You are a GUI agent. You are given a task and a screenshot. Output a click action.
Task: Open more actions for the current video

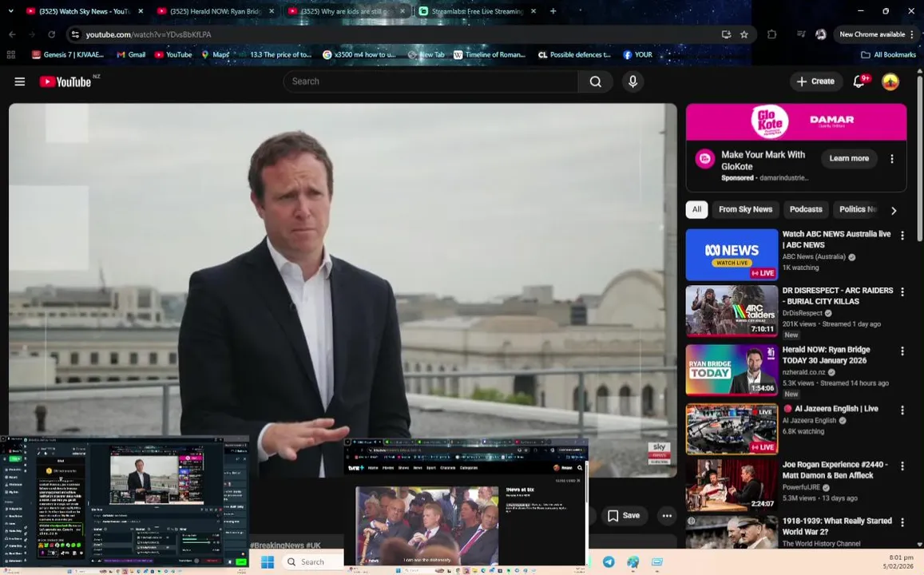667,515
